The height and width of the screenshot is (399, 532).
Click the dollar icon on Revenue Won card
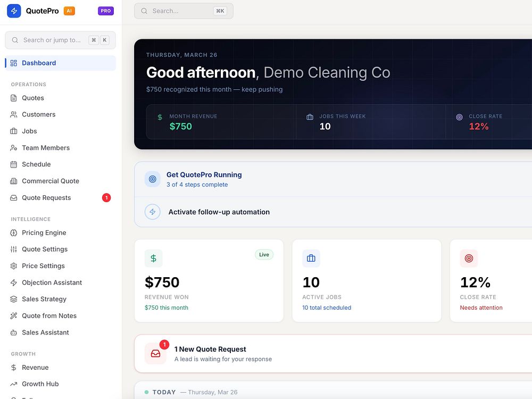[x=153, y=259]
